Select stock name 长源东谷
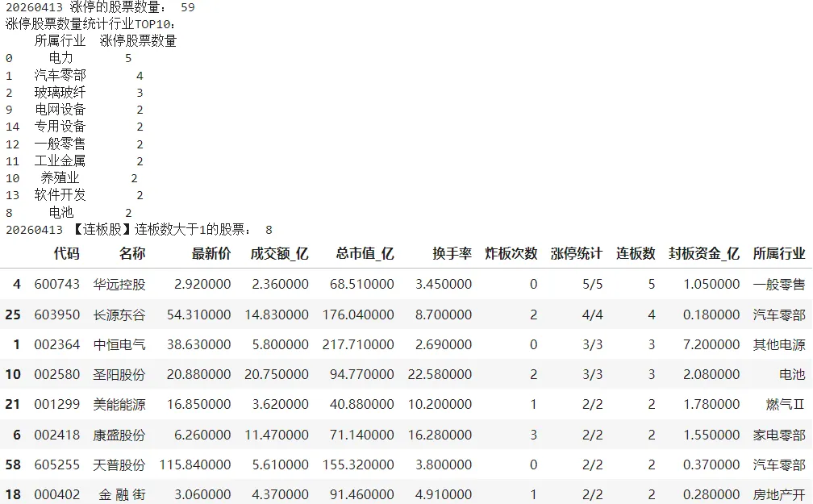 (x=119, y=314)
